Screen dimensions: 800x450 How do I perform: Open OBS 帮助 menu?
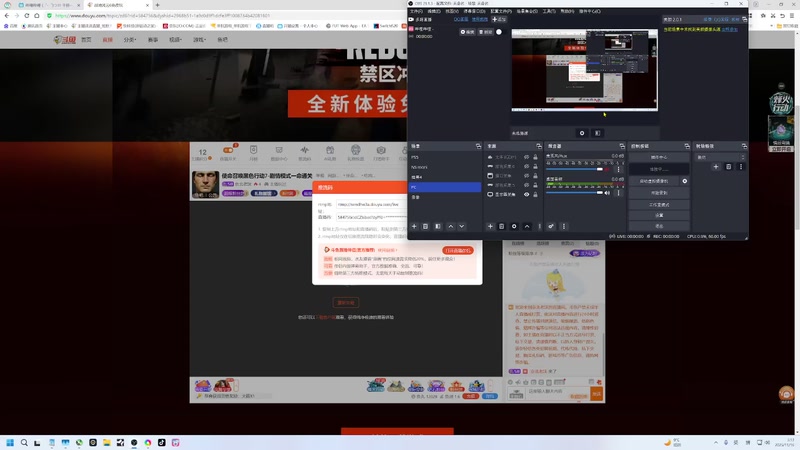click(567, 11)
